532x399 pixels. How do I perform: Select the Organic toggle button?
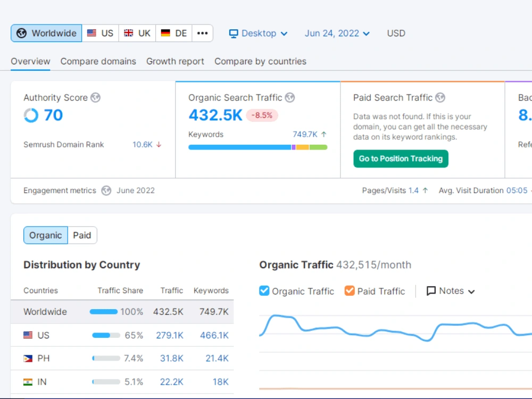tap(45, 235)
